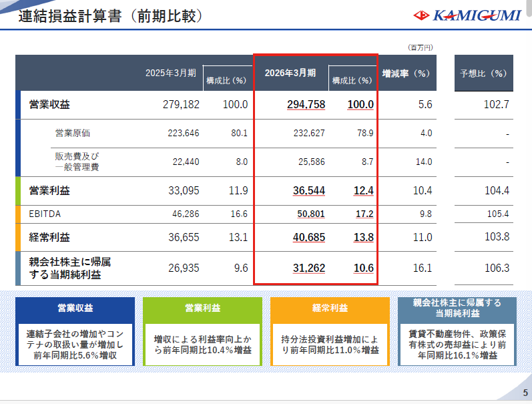Click the red diamond emblem in the logo
This screenshot has height=404, width=532.
click(421, 15)
